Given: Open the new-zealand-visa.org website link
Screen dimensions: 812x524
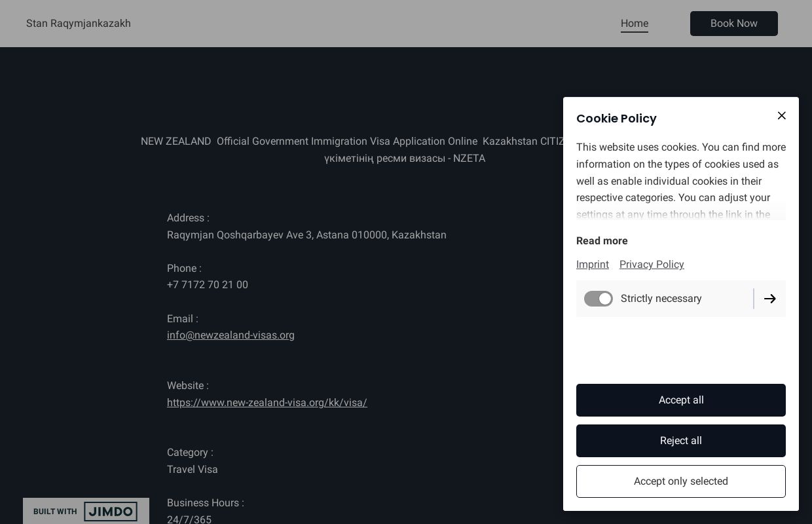Looking at the screenshot, I should coord(267,403).
